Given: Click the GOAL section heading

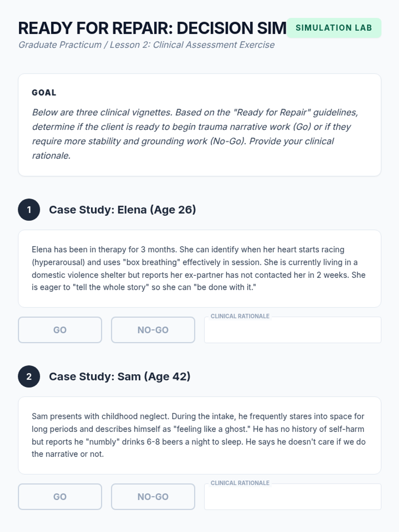Looking at the screenshot, I should click(x=44, y=93).
